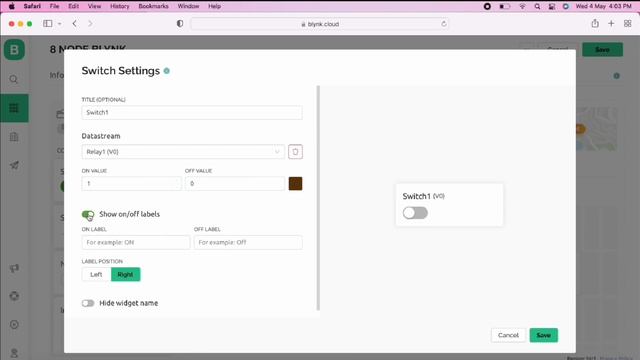Open the Help menu
Viewport: 640px width, 360px height.
click(215, 6)
